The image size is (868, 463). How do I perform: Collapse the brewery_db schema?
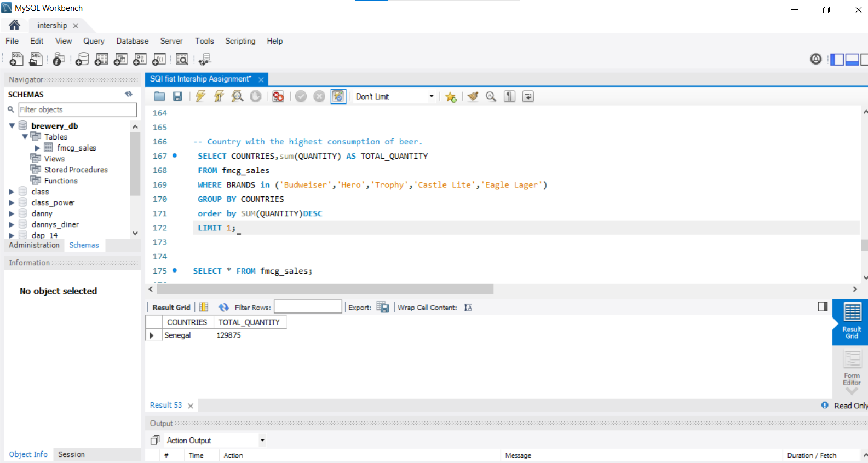pyautogui.click(x=12, y=126)
